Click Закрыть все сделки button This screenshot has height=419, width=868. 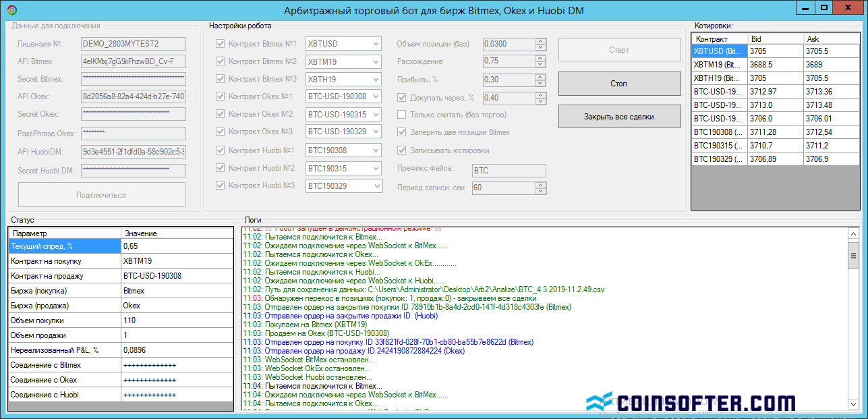tap(619, 117)
